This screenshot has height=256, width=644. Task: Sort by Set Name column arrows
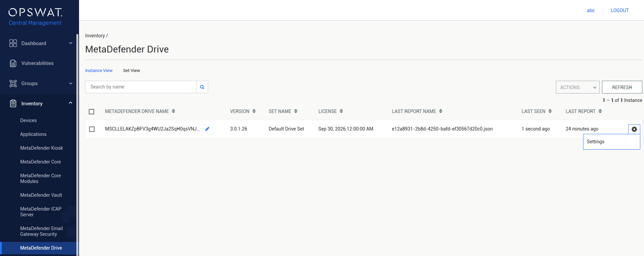[296, 111]
